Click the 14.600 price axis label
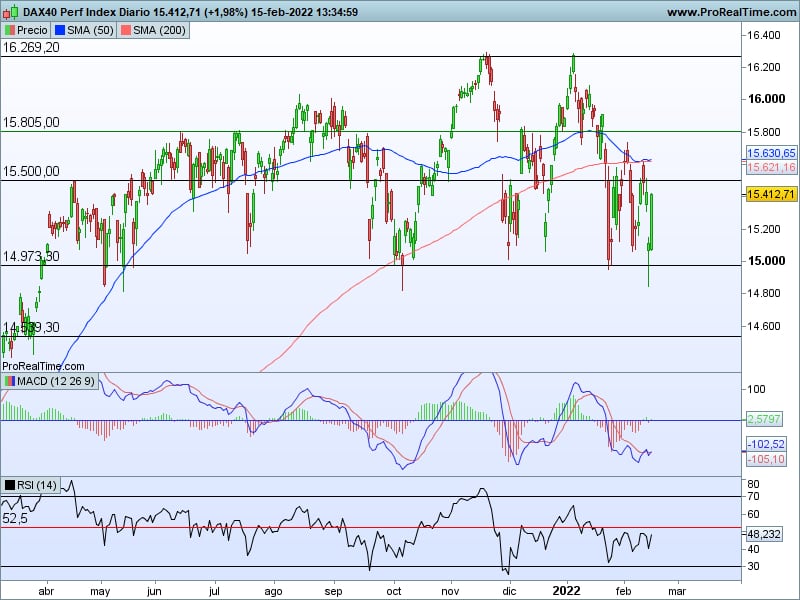 click(764, 326)
